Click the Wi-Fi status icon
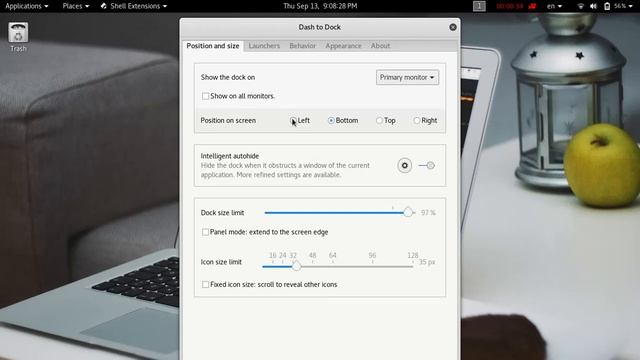 tap(580, 6)
